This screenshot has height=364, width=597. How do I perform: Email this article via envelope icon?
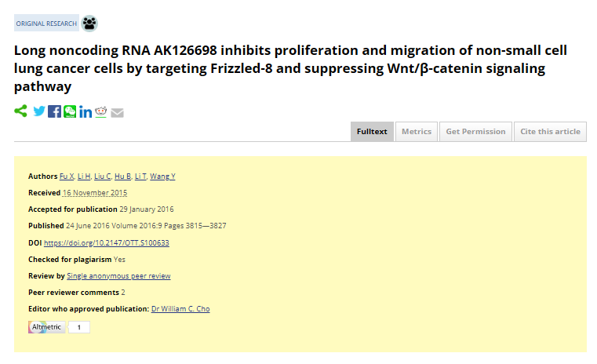click(117, 113)
